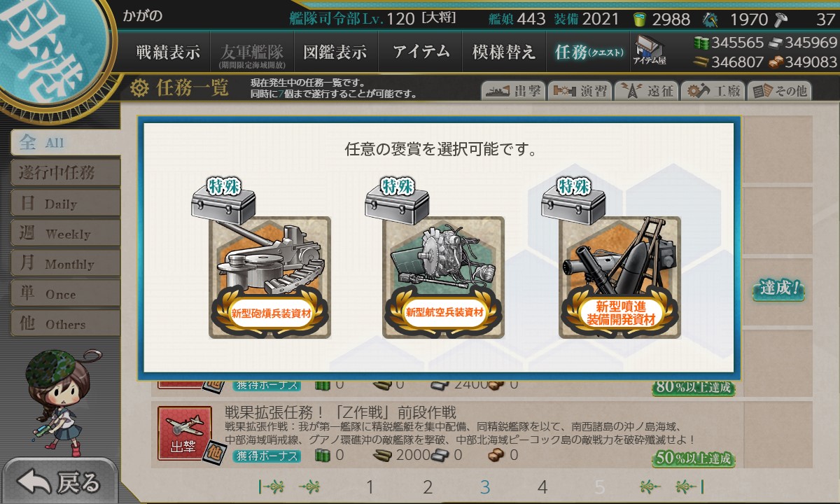The width and height of the screenshot is (840, 504).
Task: Open the アイテム屋 shop icon
Action: tap(650, 50)
